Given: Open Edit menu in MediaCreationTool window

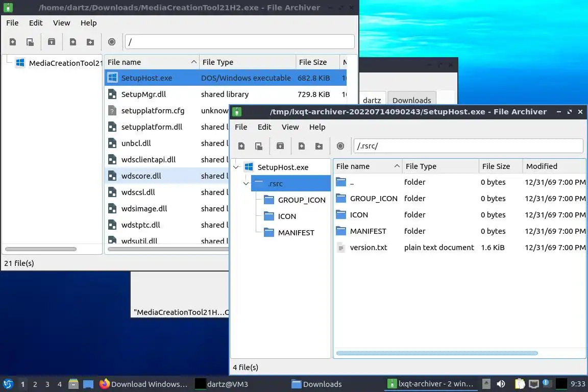Looking at the screenshot, I should click(36, 23).
